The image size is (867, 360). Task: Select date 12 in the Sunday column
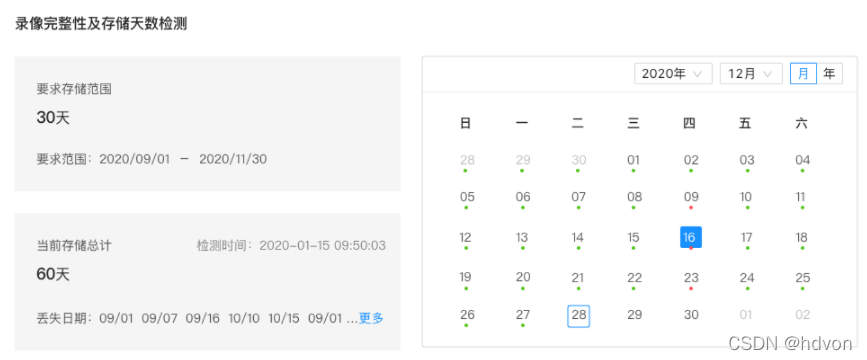(466, 238)
